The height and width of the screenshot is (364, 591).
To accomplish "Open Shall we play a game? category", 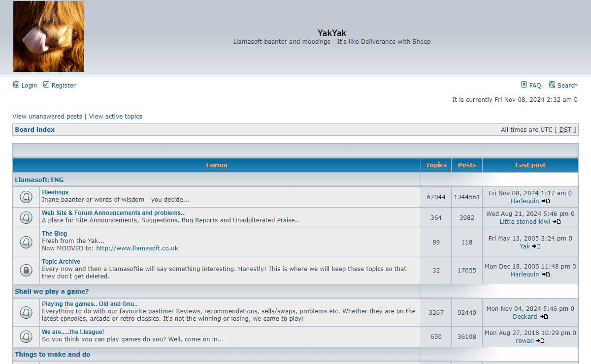I will tap(52, 292).
